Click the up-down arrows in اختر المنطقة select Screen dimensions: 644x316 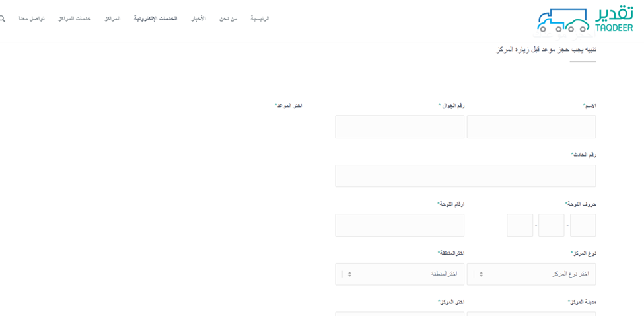(x=349, y=274)
